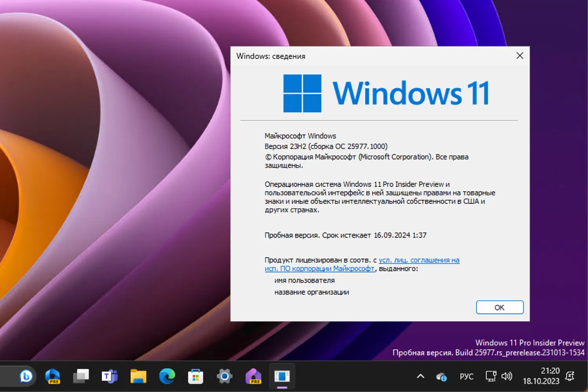Screen dimensions: 588x392
Task: Open File Explorer
Action: (138, 376)
